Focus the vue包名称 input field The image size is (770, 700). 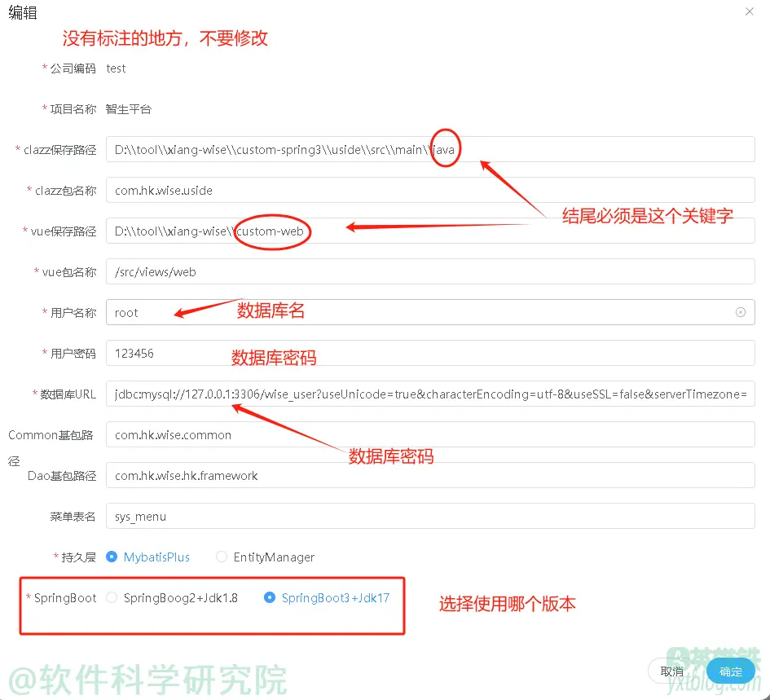tap(430, 271)
